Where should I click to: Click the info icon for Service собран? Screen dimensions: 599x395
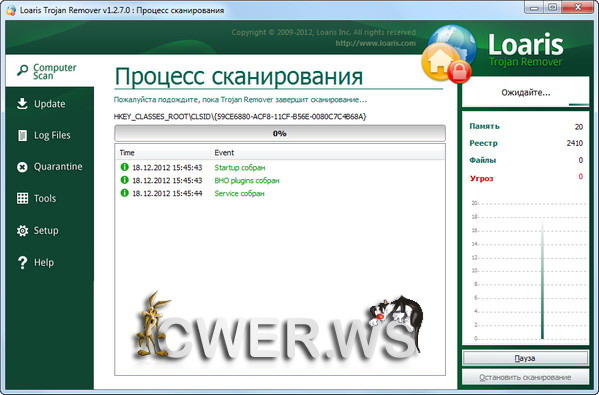(x=124, y=193)
